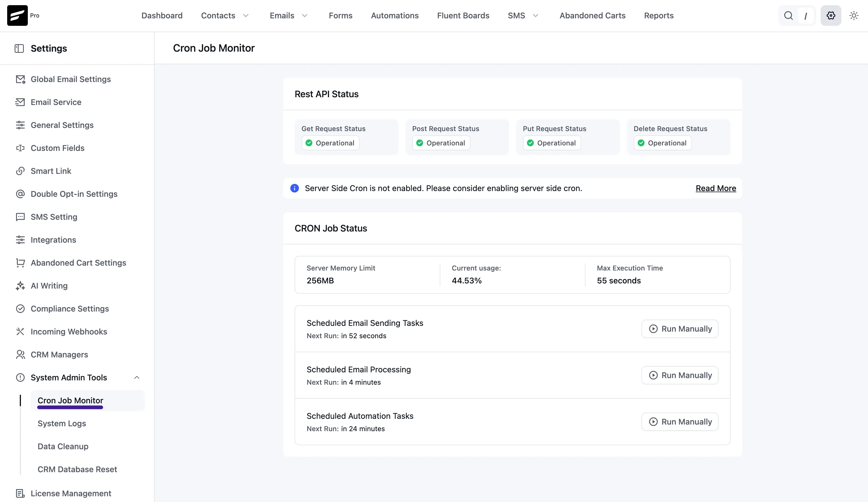Image resolution: width=868 pixels, height=502 pixels.
Task: Run Scheduled Email Sending Tasks manually
Action: [680, 329]
